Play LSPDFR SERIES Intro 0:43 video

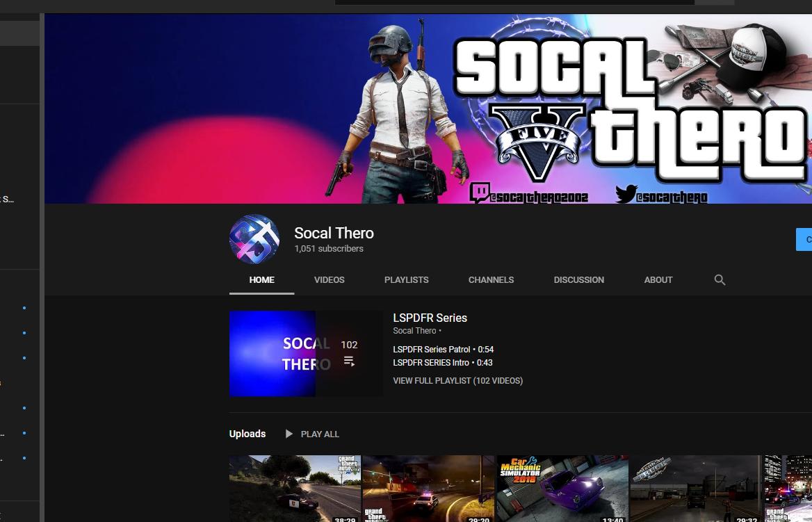(443, 363)
